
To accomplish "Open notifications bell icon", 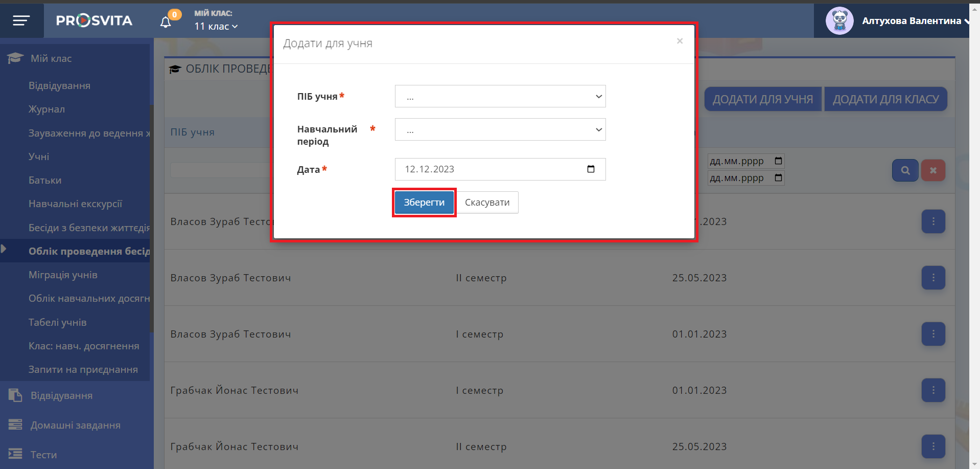I will tap(166, 22).
